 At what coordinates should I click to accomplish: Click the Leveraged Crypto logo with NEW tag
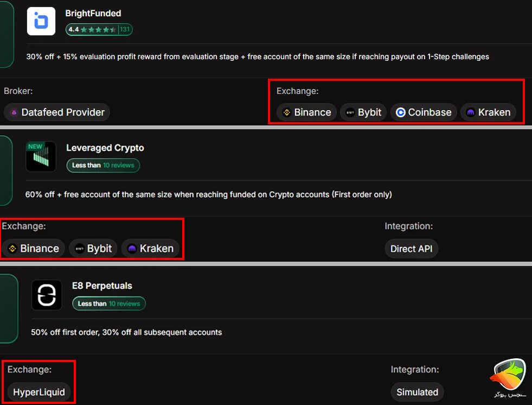point(41,157)
